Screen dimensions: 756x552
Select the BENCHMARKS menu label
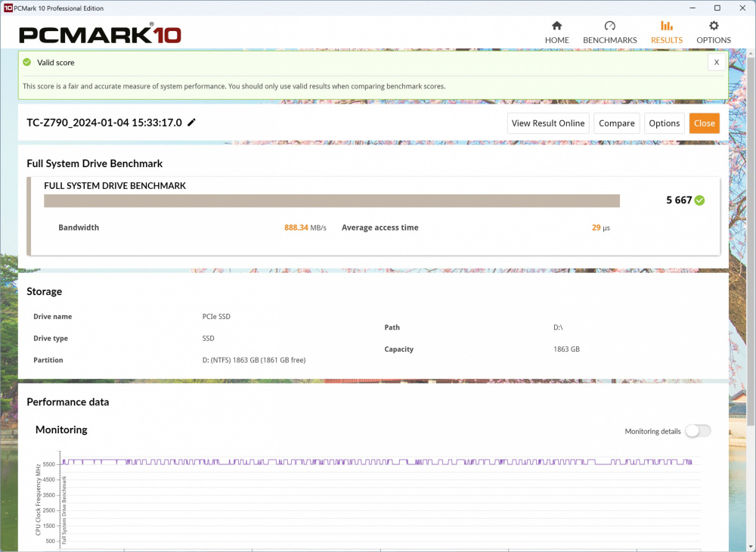click(x=610, y=40)
